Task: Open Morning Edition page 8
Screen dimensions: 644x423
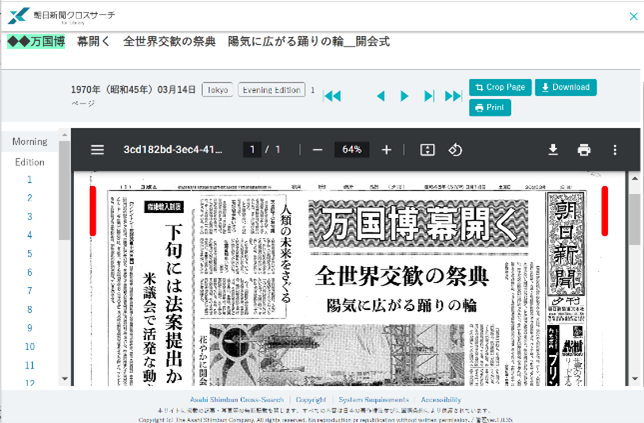Action: point(30,309)
